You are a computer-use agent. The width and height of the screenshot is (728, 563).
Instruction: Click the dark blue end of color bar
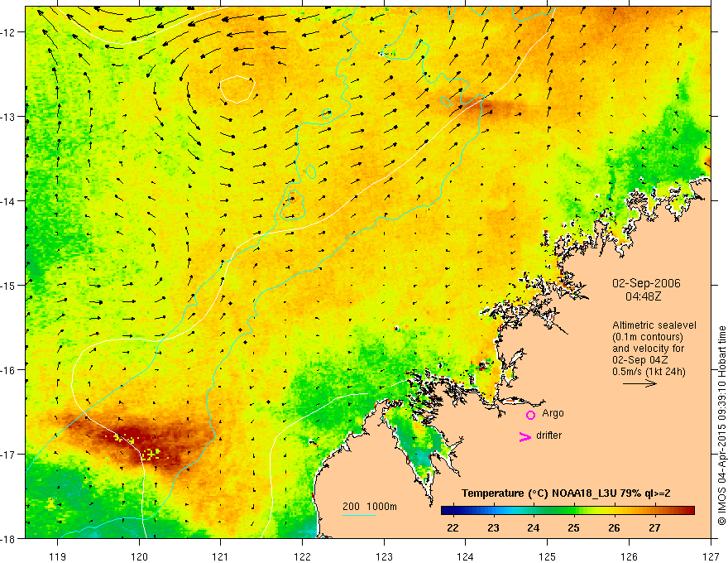pyautogui.click(x=446, y=511)
